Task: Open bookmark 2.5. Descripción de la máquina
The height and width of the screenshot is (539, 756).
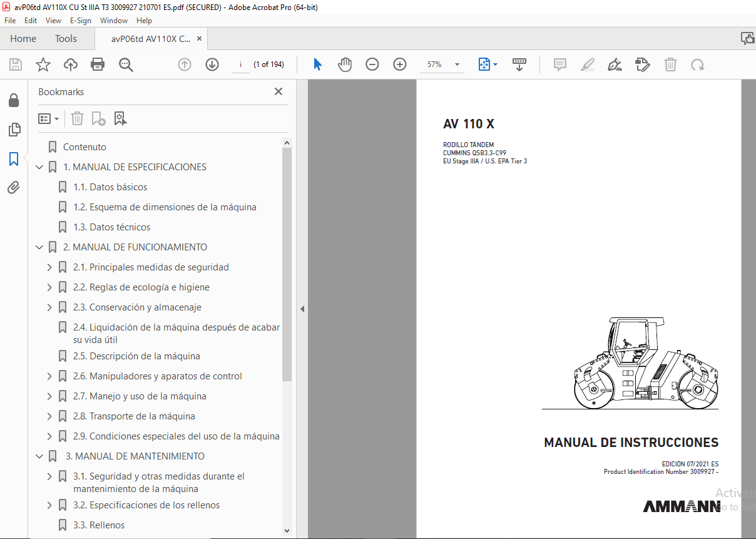Action: pos(136,356)
